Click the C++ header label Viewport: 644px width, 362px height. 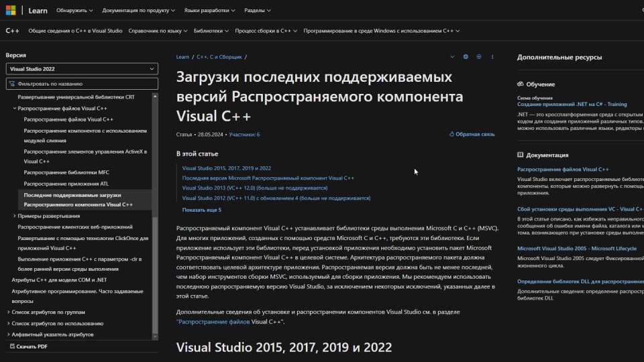(12, 31)
